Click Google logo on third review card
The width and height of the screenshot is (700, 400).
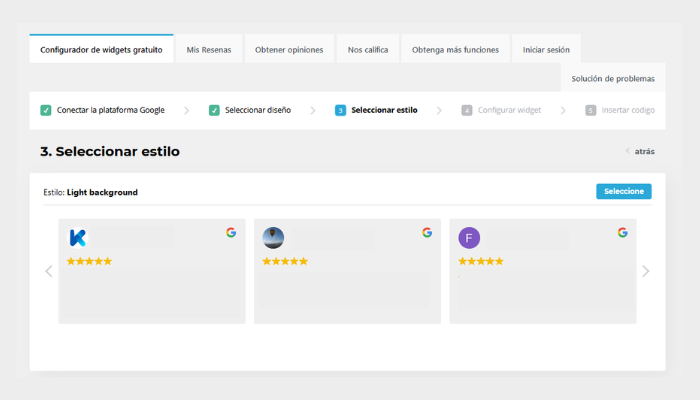pyautogui.click(x=622, y=233)
